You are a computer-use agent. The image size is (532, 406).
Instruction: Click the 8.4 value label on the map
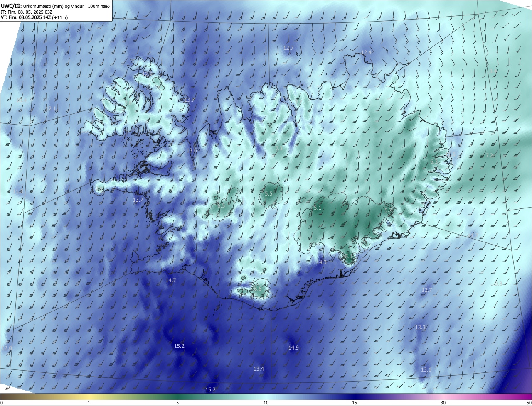click(x=493, y=71)
